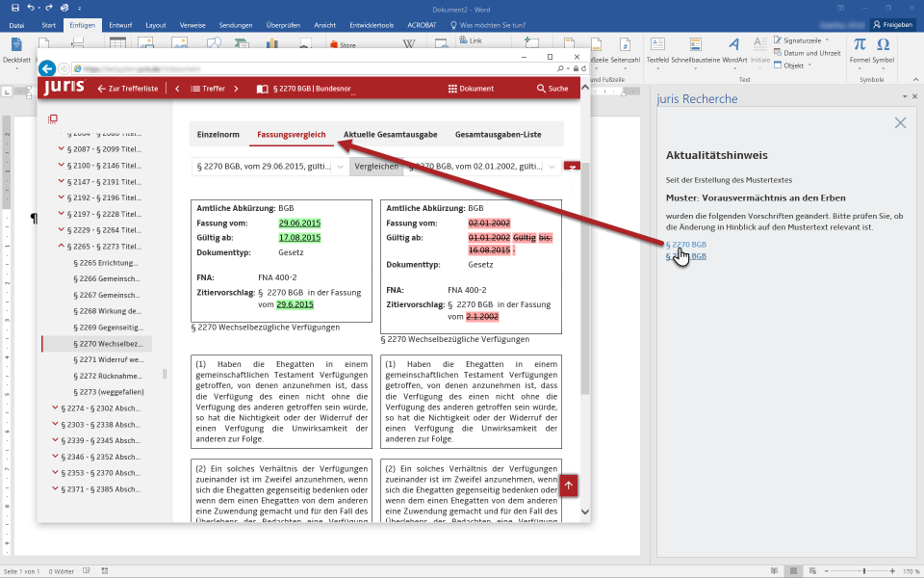924x578 pixels.
Task: Switch to the Einzelnorm tab
Action: 218,134
